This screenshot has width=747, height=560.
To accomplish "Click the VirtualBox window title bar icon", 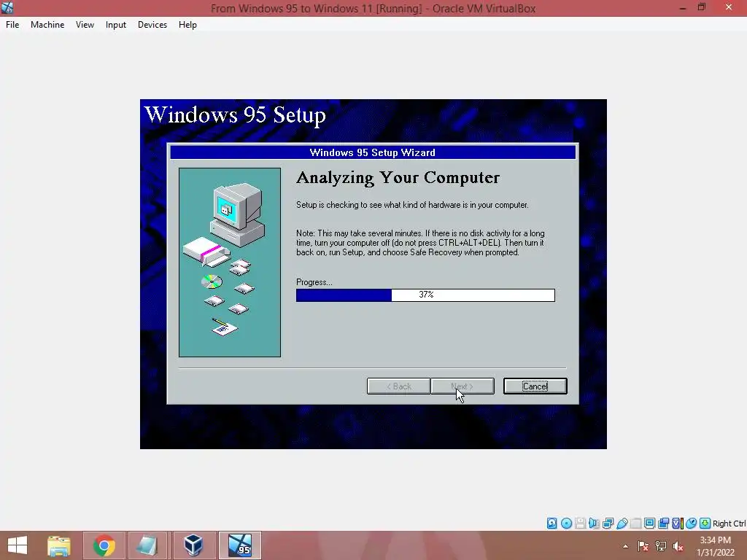I will pos(7,7).
